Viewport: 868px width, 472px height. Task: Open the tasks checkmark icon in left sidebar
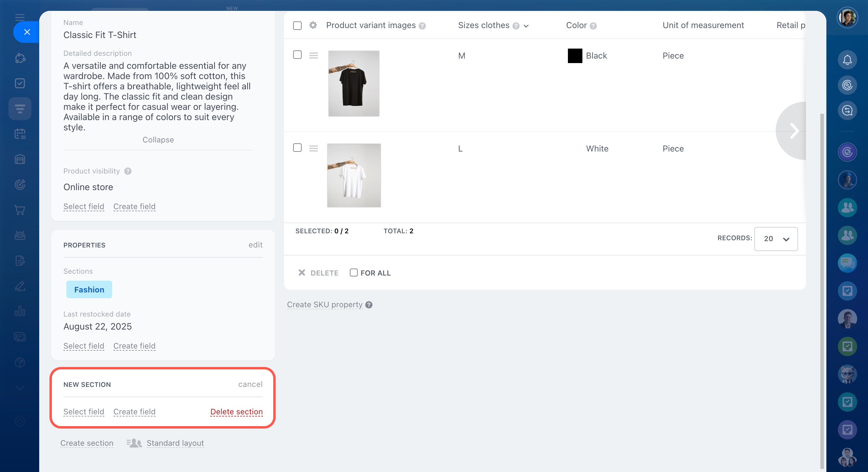(20, 83)
